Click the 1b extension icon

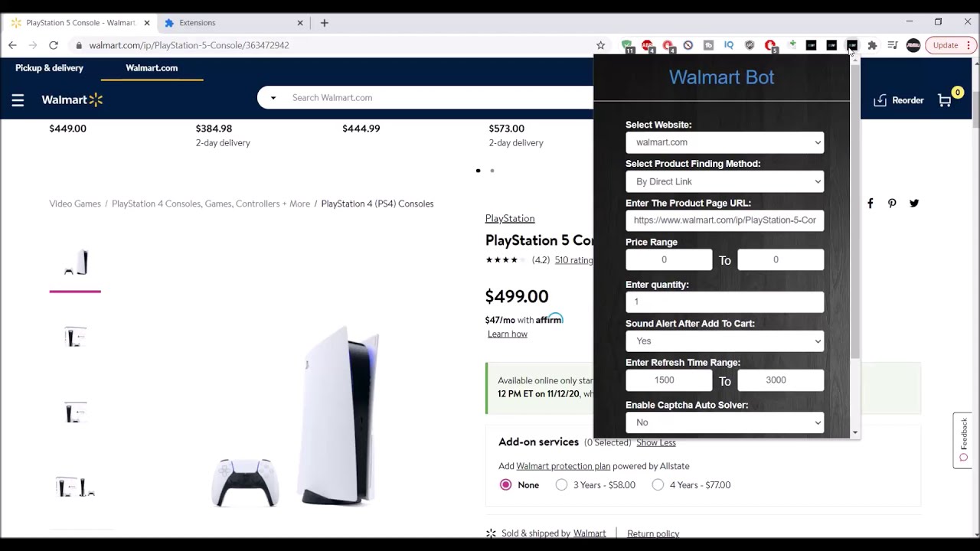708,45
